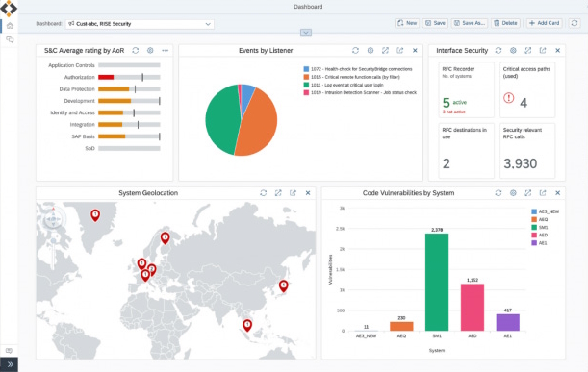Open more options on S&C Average rating card
The width and height of the screenshot is (588, 372).
point(165,51)
